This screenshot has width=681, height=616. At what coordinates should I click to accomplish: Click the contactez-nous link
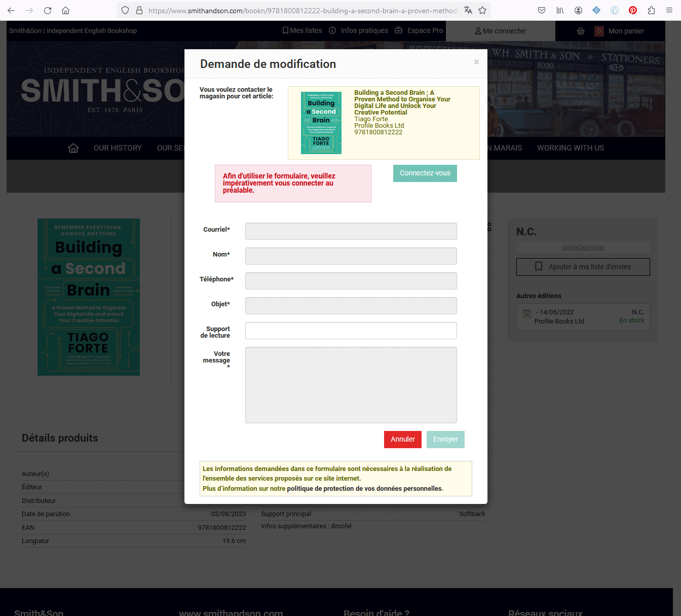click(x=583, y=247)
